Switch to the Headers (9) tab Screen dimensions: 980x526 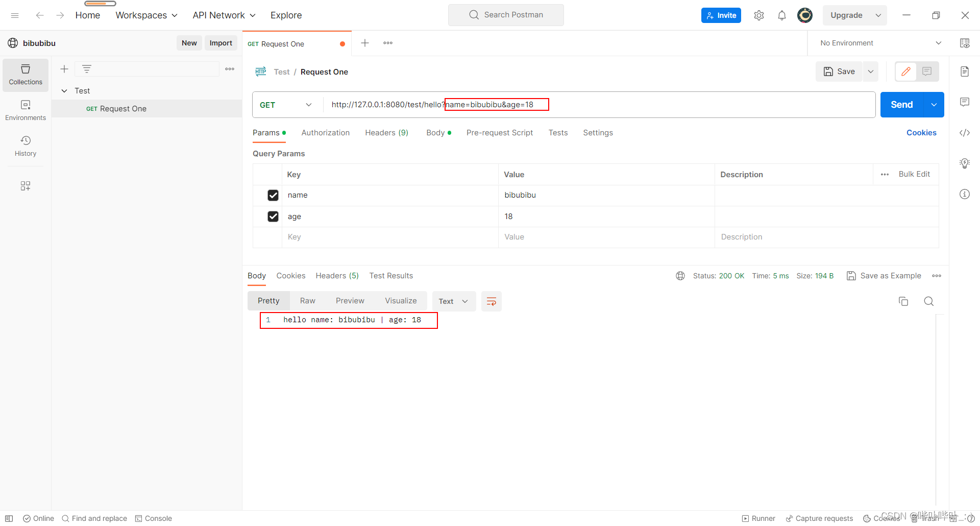(x=387, y=133)
